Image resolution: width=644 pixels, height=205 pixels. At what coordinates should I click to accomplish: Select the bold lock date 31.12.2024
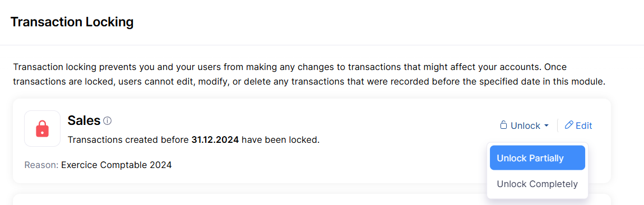(x=215, y=139)
